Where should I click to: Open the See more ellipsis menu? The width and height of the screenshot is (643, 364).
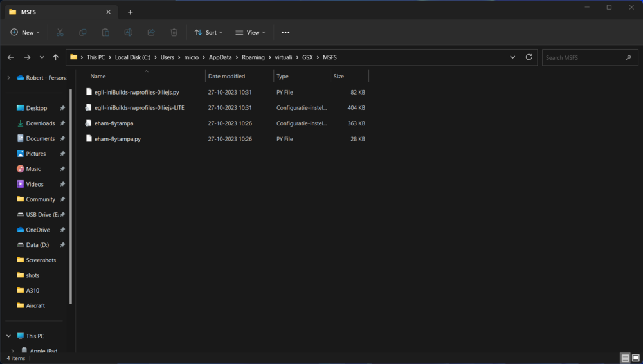[285, 32]
